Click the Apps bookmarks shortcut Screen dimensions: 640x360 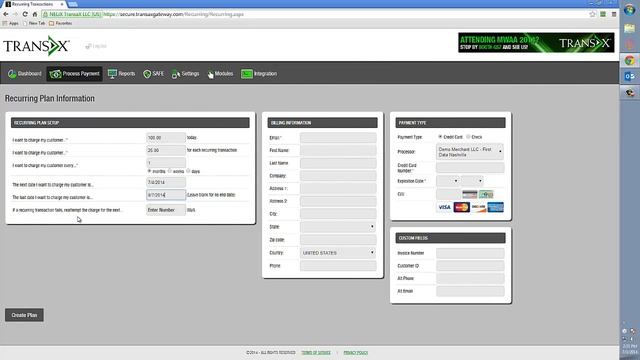[x=11, y=23]
